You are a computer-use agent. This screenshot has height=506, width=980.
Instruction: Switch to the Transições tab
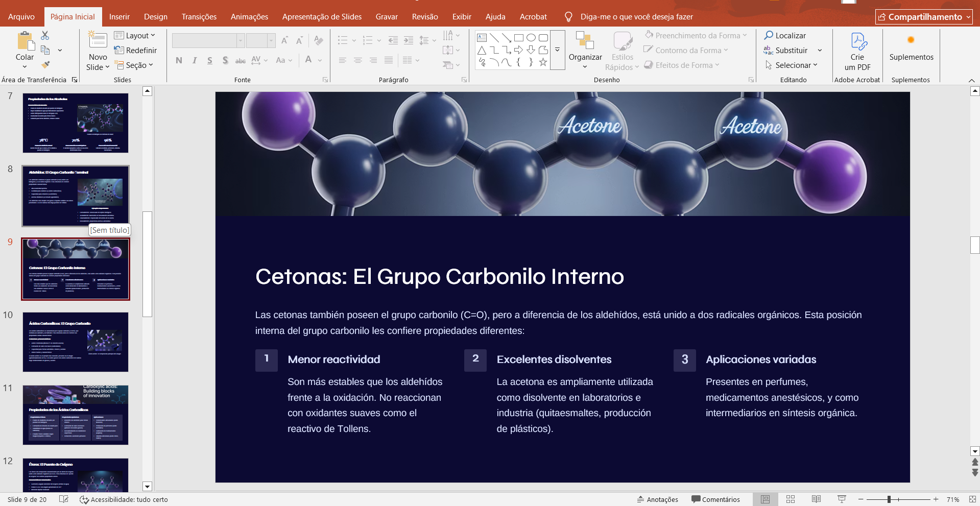click(199, 17)
